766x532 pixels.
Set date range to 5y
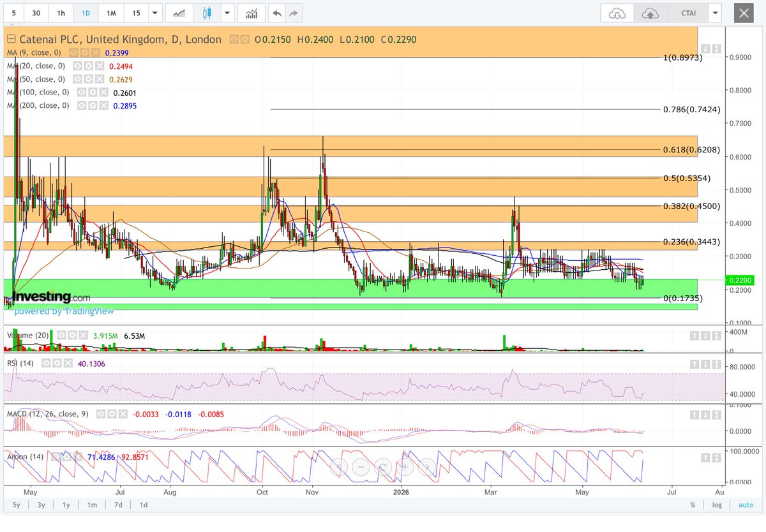pyautogui.click(x=16, y=505)
